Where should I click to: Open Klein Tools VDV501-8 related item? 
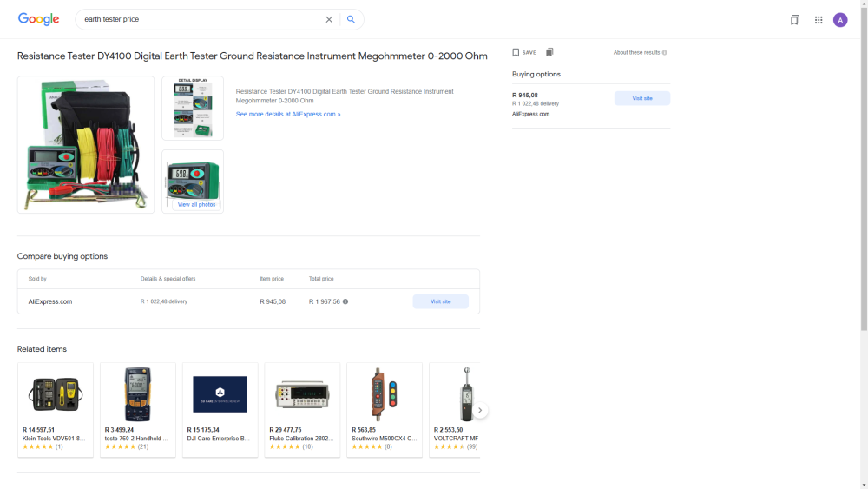[x=56, y=410]
